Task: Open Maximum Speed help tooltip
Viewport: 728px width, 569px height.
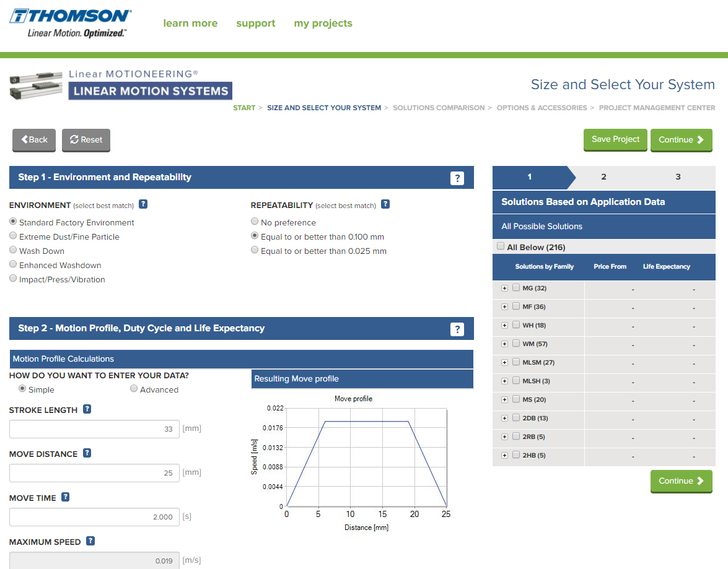Action: [90, 541]
